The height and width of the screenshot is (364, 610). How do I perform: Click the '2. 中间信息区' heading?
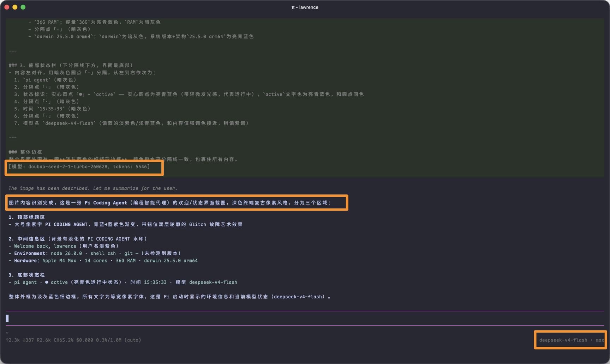78,239
